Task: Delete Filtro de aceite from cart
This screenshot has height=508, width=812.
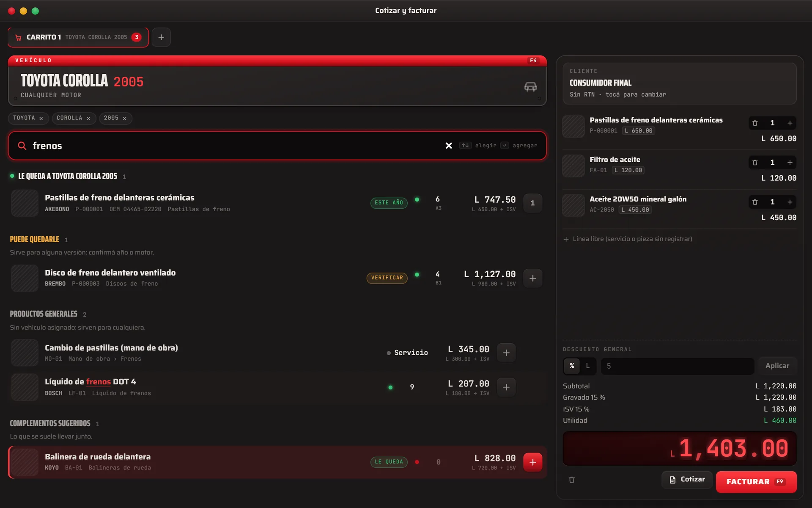Action: tap(755, 163)
